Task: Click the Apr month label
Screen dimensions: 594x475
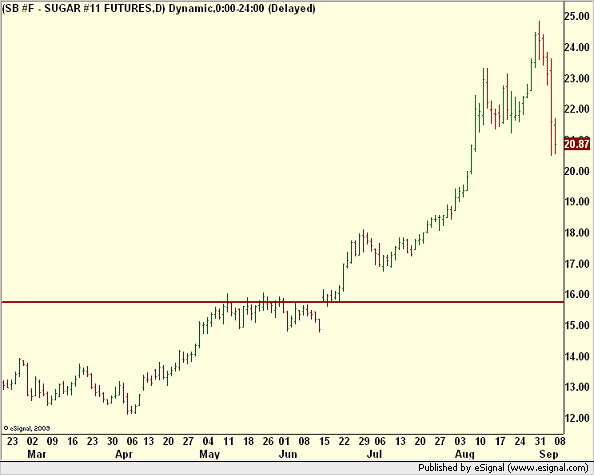Action: 124,454
